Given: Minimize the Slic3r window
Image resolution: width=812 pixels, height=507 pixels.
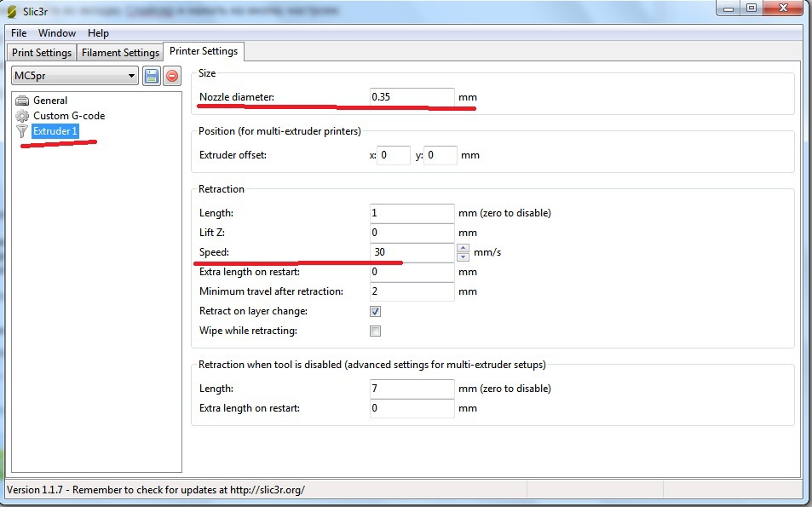Looking at the screenshot, I should coord(728,9).
